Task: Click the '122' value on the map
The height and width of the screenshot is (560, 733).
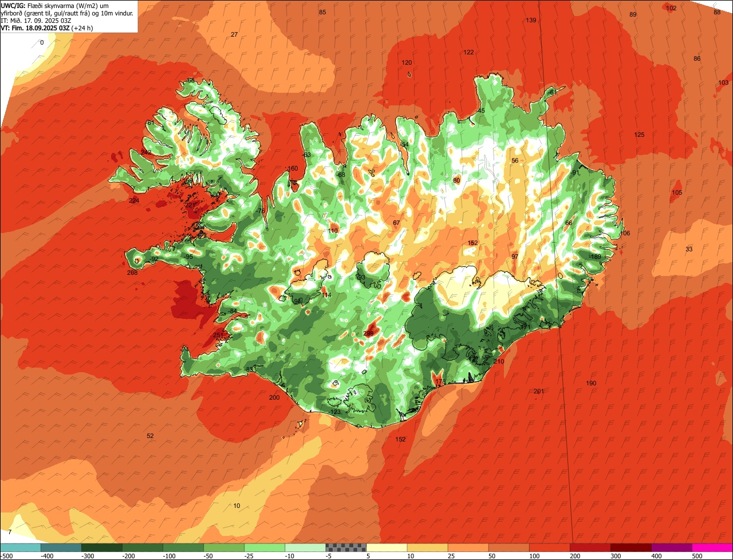Action: pos(469,52)
